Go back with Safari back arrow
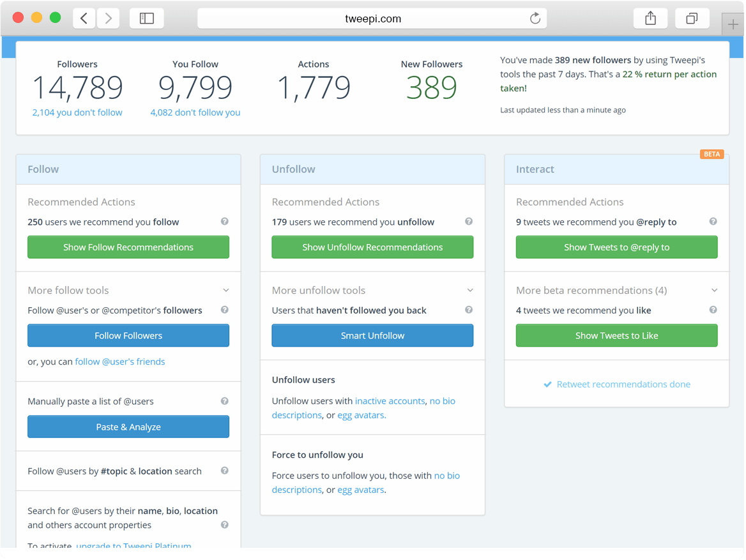The height and width of the screenshot is (560, 746). pos(84,19)
